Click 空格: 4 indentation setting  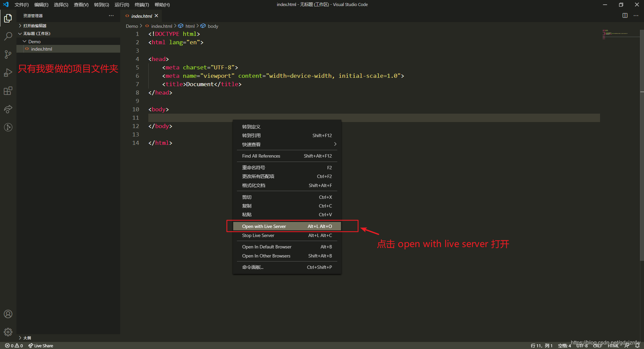click(564, 346)
